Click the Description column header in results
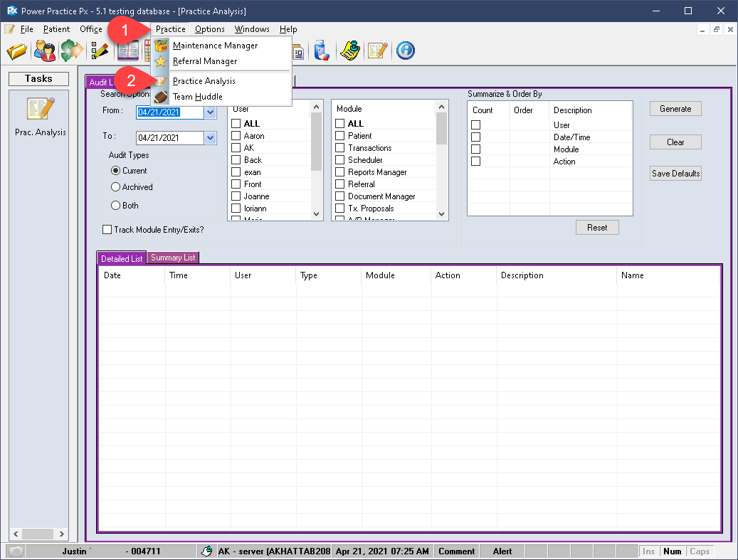Screen dimensions: 738x560 pos(557,275)
